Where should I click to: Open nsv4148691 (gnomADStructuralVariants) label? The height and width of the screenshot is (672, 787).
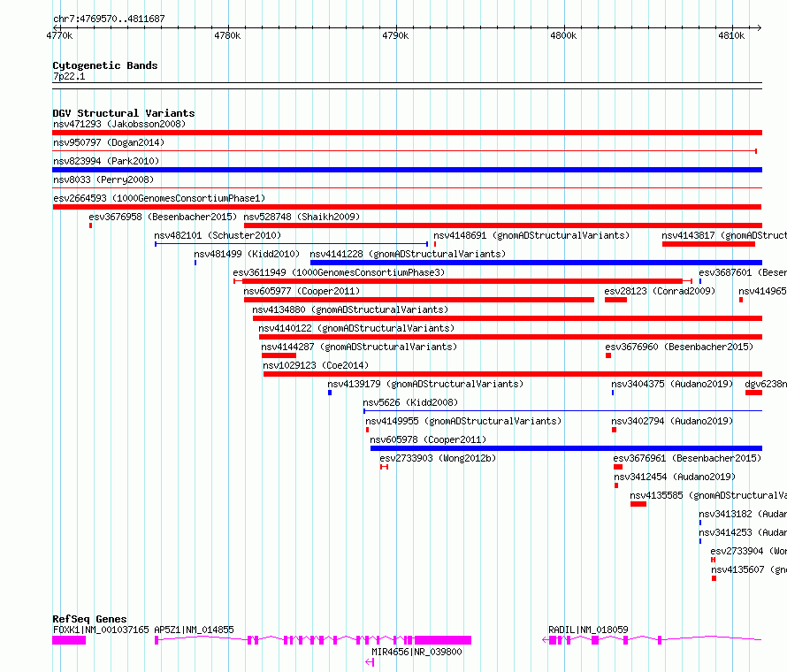pyautogui.click(x=531, y=235)
